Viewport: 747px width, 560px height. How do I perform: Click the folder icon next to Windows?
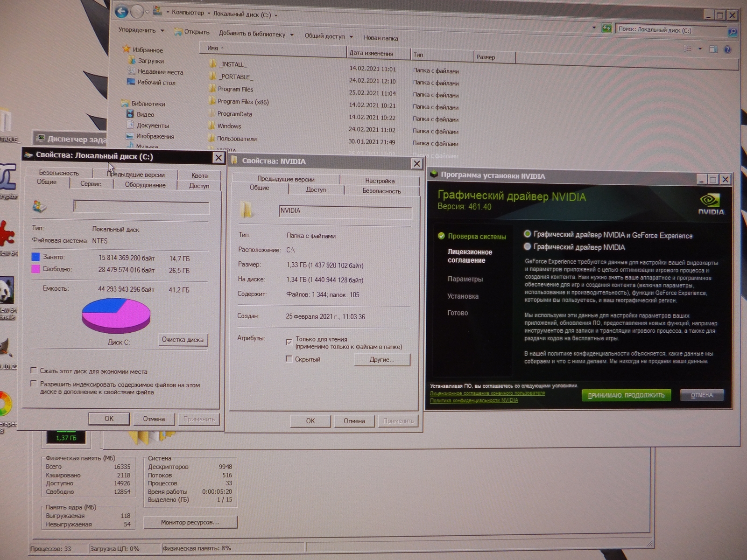211,126
